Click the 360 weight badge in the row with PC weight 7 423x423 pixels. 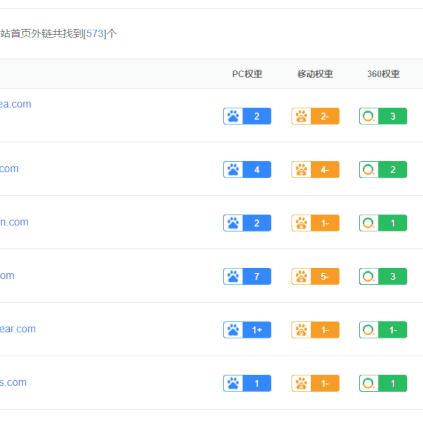383,276
